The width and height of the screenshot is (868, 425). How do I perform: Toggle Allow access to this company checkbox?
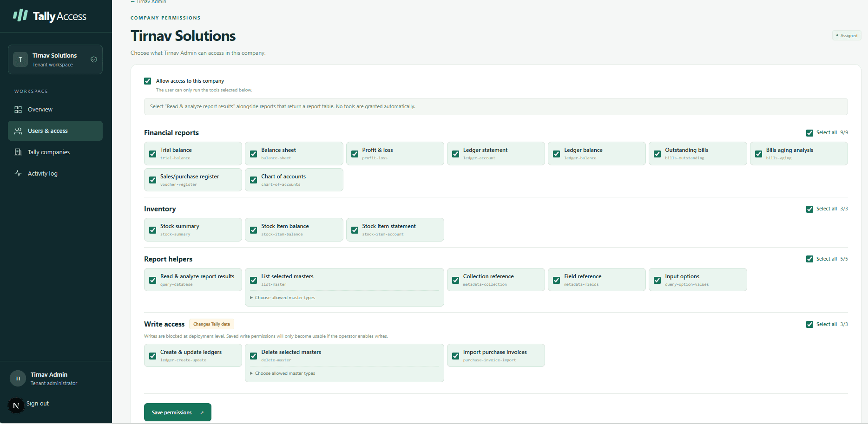click(x=148, y=81)
